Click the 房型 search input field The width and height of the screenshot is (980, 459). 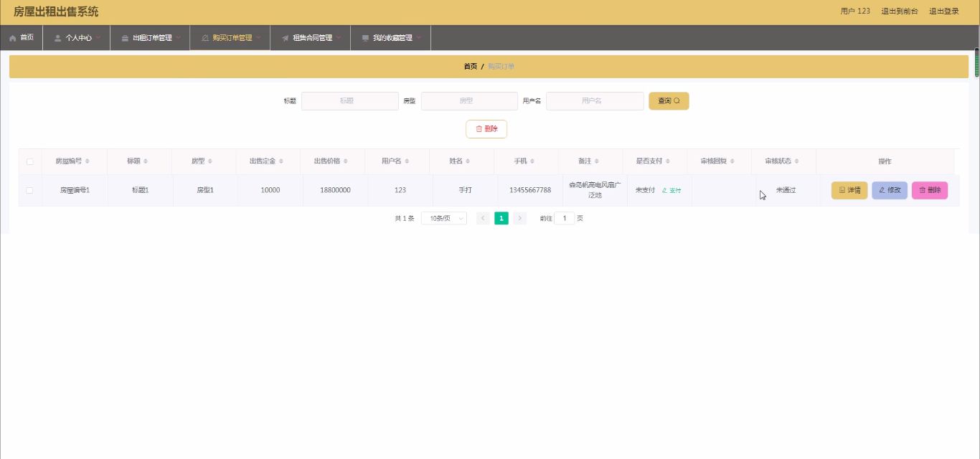(x=469, y=101)
